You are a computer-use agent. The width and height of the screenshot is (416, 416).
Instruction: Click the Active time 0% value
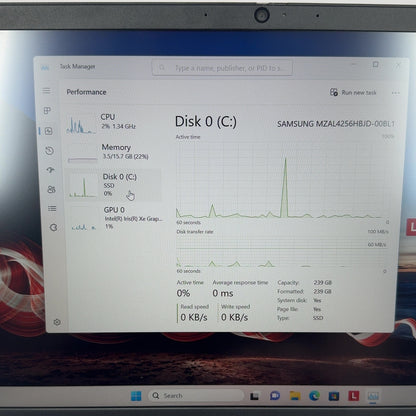pyautogui.click(x=183, y=293)
